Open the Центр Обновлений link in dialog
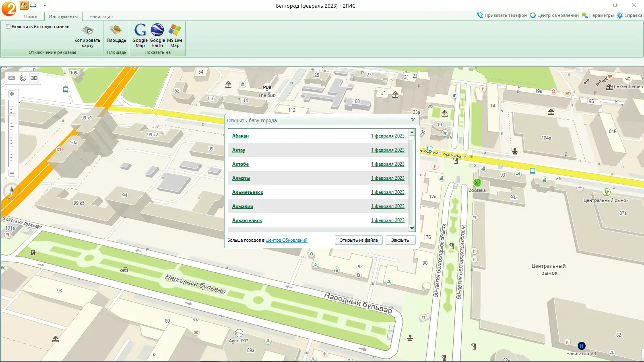 (x=286, y=240)
